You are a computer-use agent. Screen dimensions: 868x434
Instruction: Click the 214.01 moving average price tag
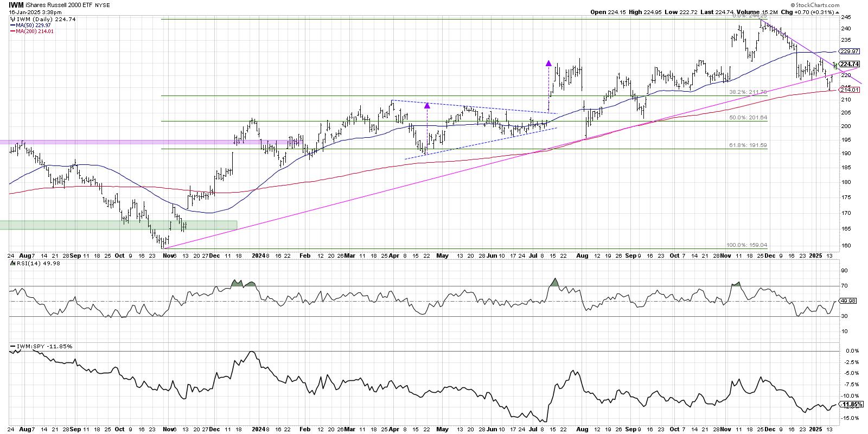tap(849, 90)
